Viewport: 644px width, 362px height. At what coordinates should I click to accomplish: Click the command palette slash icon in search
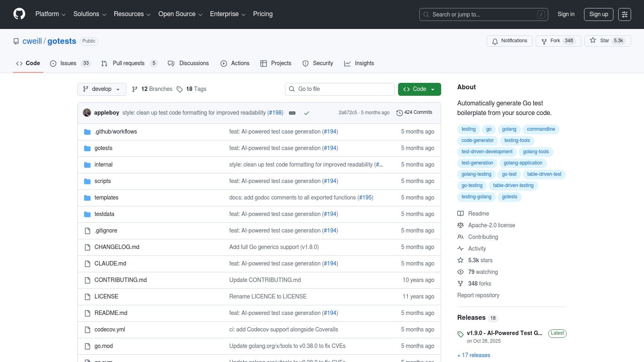[x=541, y=14]
